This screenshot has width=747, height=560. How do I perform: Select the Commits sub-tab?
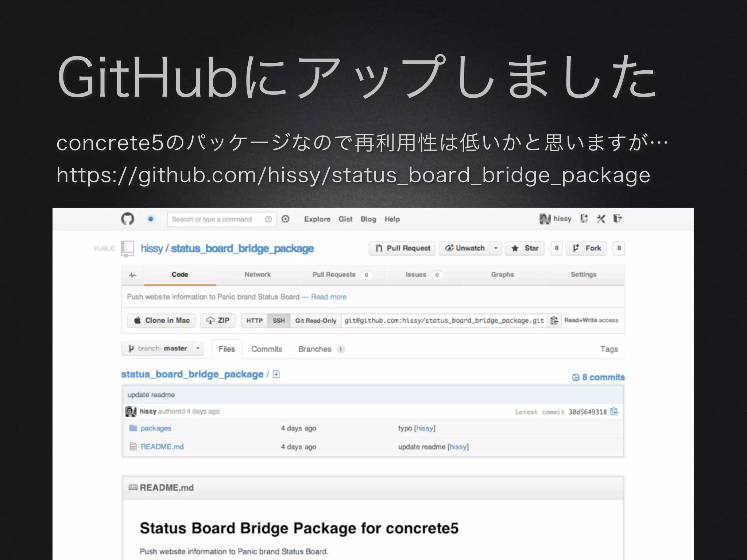pyautogui.click(x=267, y=349)
